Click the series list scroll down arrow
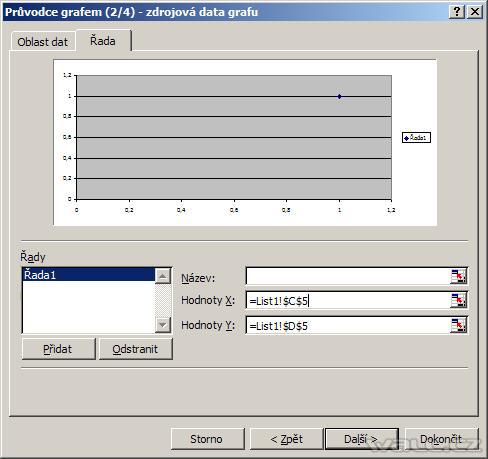Screen dimensions: 488x459 [163, 324]
